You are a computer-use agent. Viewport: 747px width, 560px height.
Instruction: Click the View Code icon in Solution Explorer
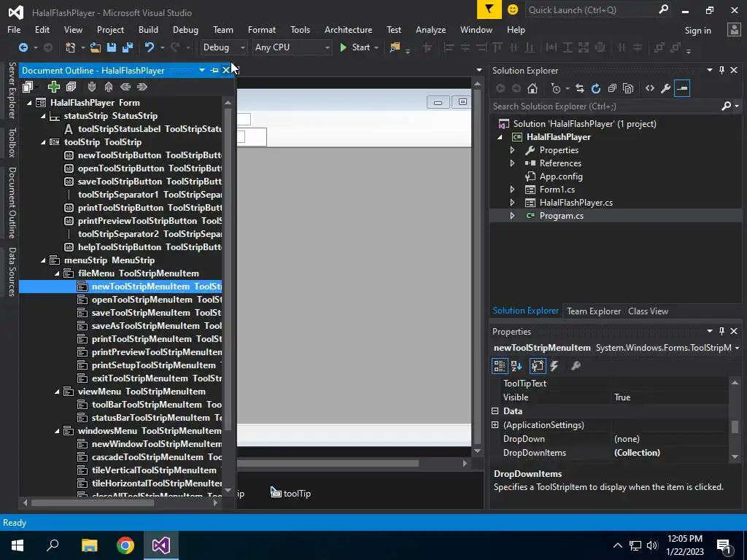point(650,88)
